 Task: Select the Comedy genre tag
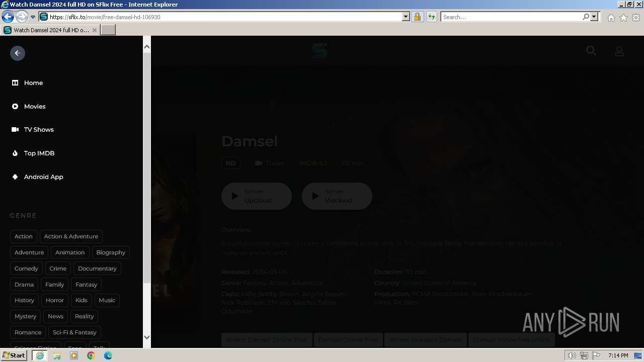[x=26, y=268]
